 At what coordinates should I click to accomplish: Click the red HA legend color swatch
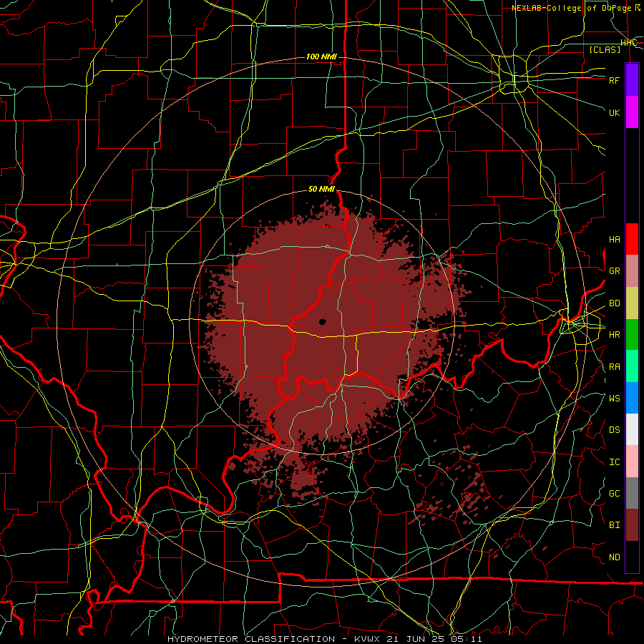(x=632, y=239)
